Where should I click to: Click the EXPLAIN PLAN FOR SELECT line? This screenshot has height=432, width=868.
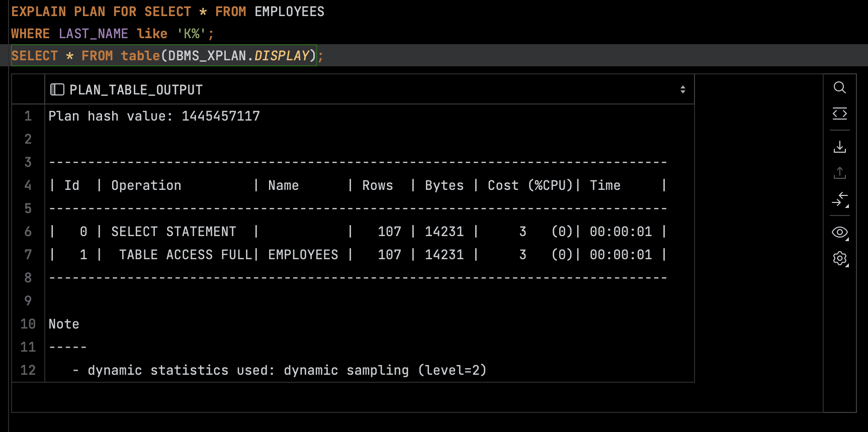click(x=168, y=12)
